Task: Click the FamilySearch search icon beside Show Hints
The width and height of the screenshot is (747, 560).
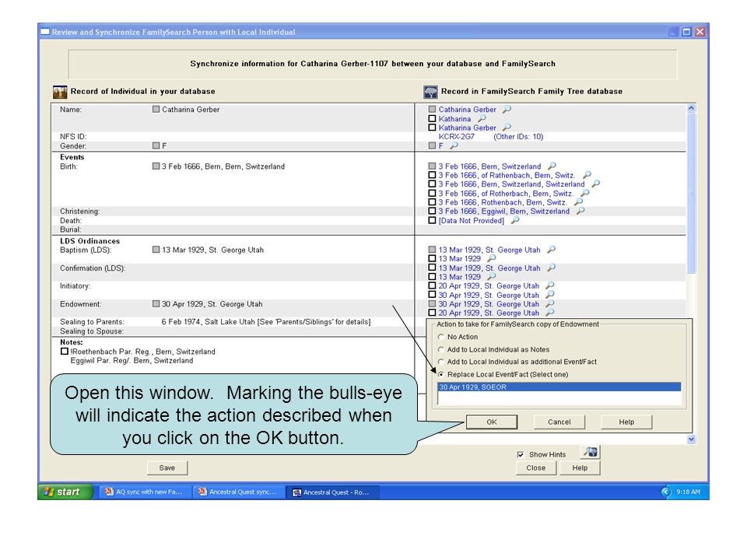Action: click(x=591, y=453)
